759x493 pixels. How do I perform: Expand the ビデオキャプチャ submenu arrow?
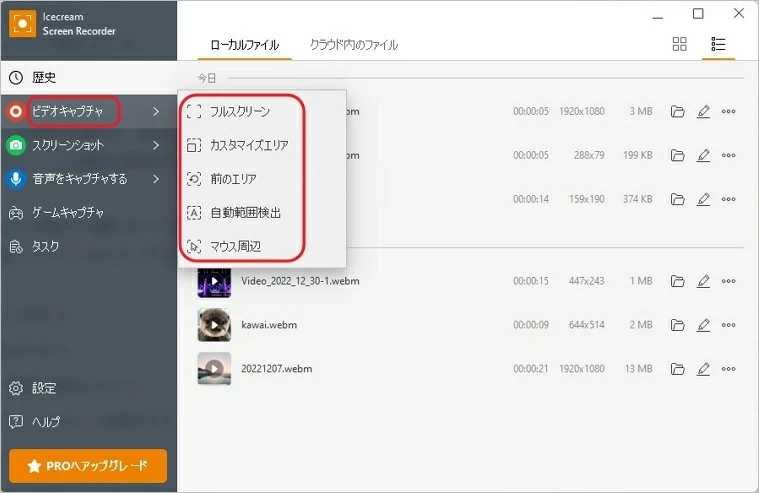click(156, 111)
